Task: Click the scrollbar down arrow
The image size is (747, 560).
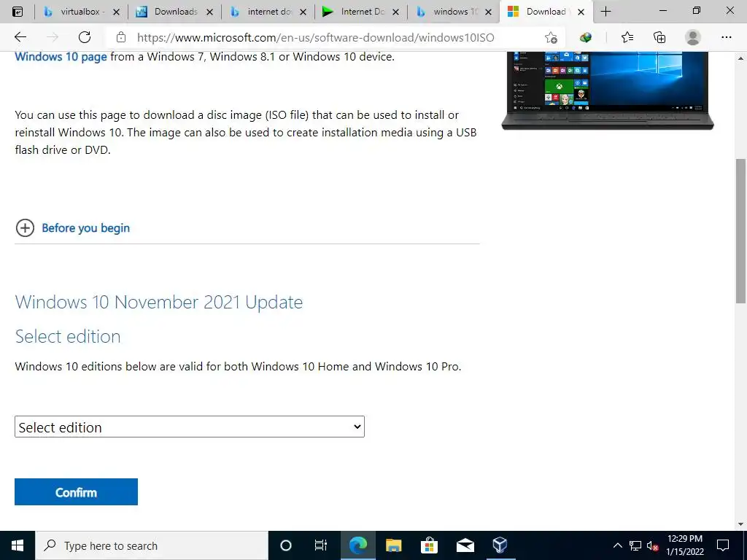Action: [x=740, y=524]
